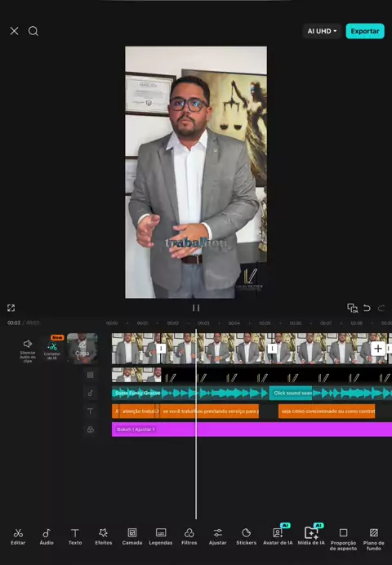Pause the video playback
Viewport: 392px width, 565px height.
pos(196,308)
